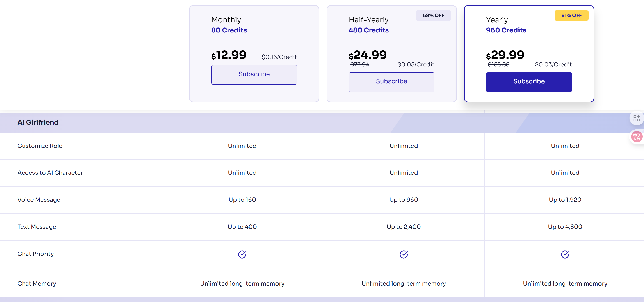This screenshot has height=302, width=644.
Task: Click the yellow 81% OFF badge
Action: tap(571, 16)
